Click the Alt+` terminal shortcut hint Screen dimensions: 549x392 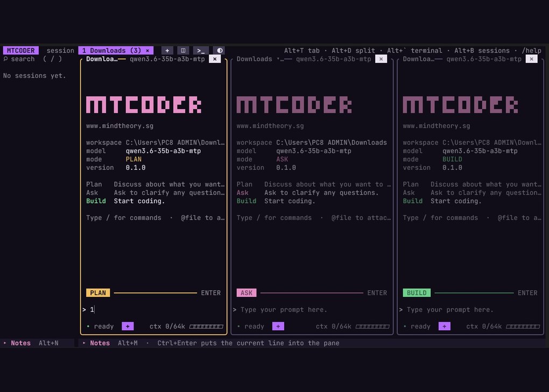(x=414, y=51)
